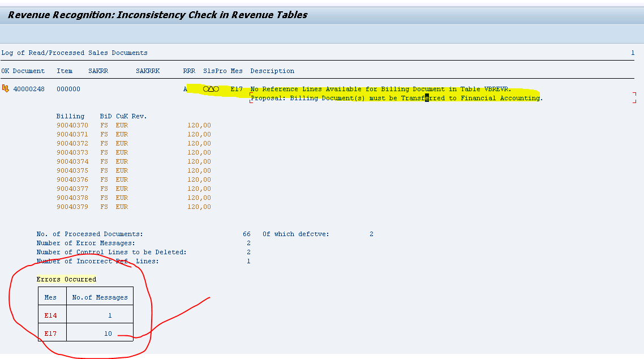Click message count 1 for E14
The height and width of the screenshot is (359, 644).
point(110,315)
